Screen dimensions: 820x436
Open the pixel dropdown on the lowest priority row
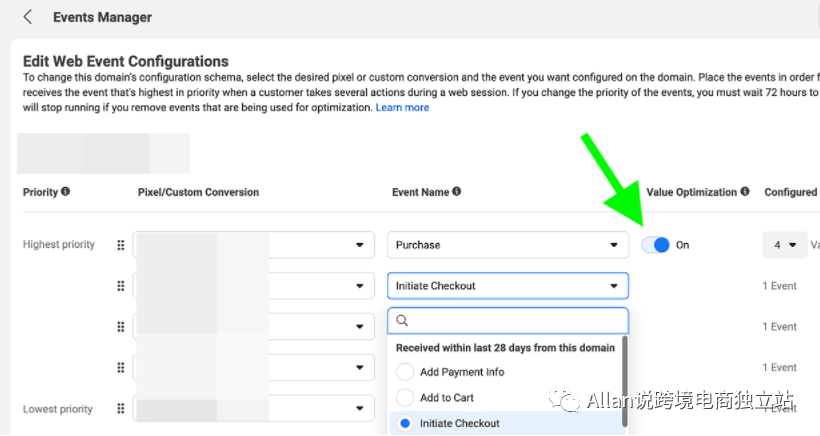(358, 409)
